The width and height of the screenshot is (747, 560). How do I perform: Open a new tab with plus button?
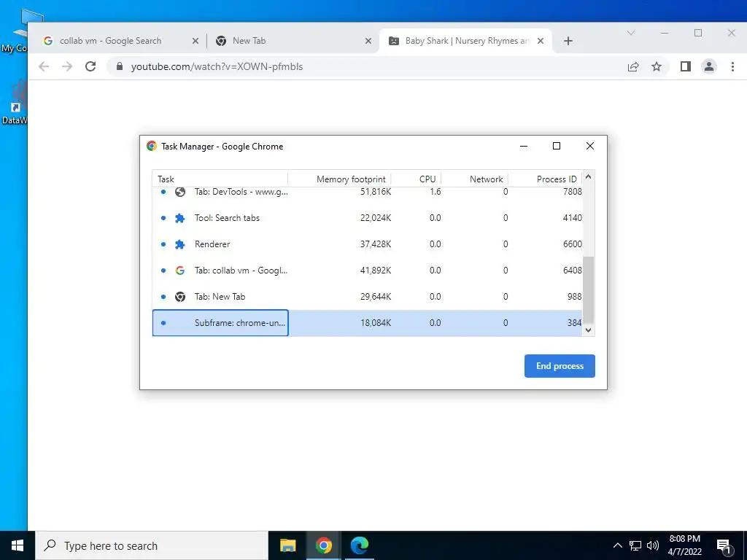click(x=568, y=41)
